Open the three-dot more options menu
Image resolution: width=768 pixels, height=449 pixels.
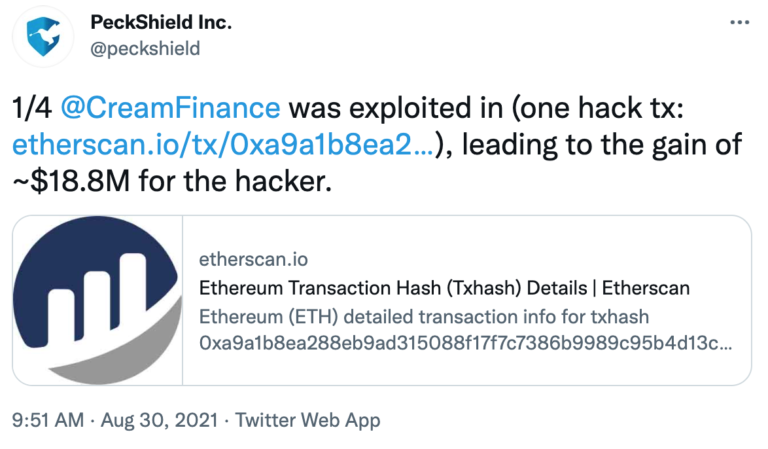point(739,23)
